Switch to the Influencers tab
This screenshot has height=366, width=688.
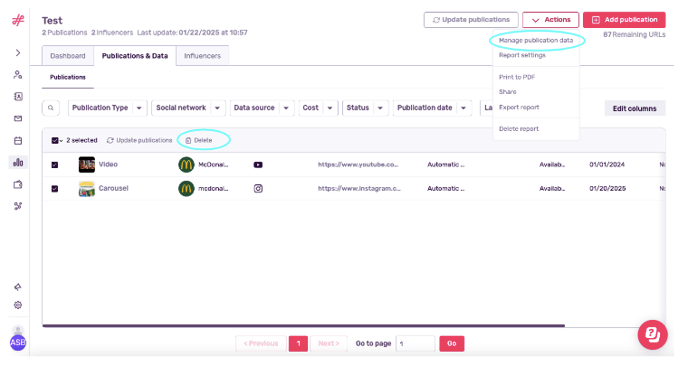(202, 56)
